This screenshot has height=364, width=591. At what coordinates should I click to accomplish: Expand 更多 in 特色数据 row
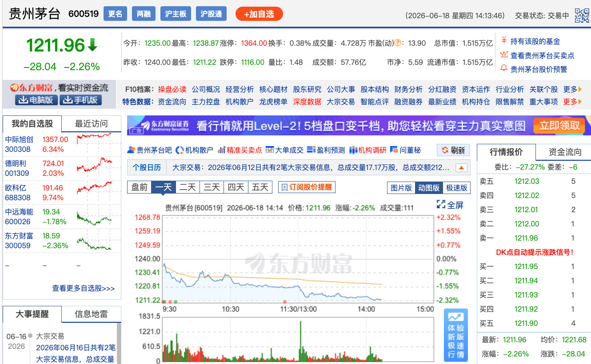pyautogui.click(x=572, y=102)
